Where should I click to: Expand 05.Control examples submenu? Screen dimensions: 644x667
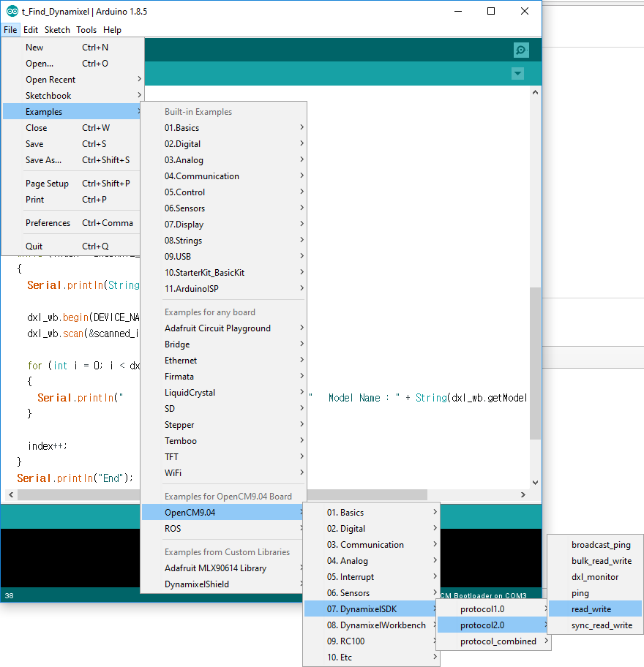click(x=223, y=192)
